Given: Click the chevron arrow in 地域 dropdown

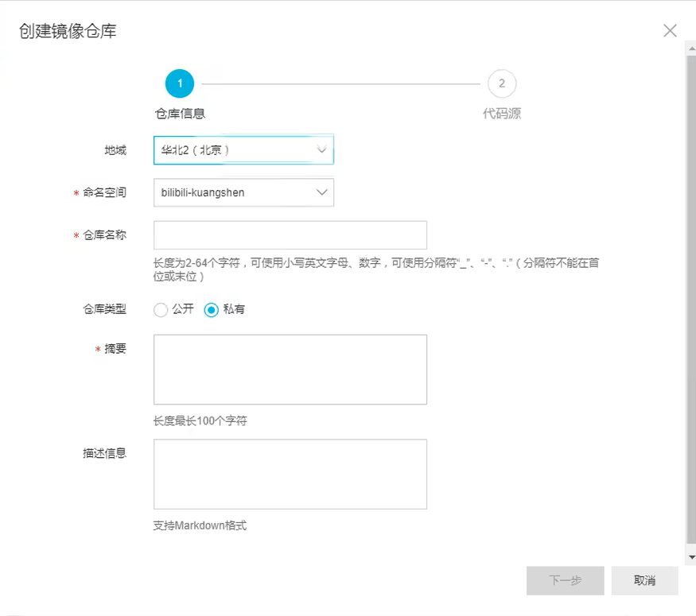Looking at the screenshot, I should 322,150.
